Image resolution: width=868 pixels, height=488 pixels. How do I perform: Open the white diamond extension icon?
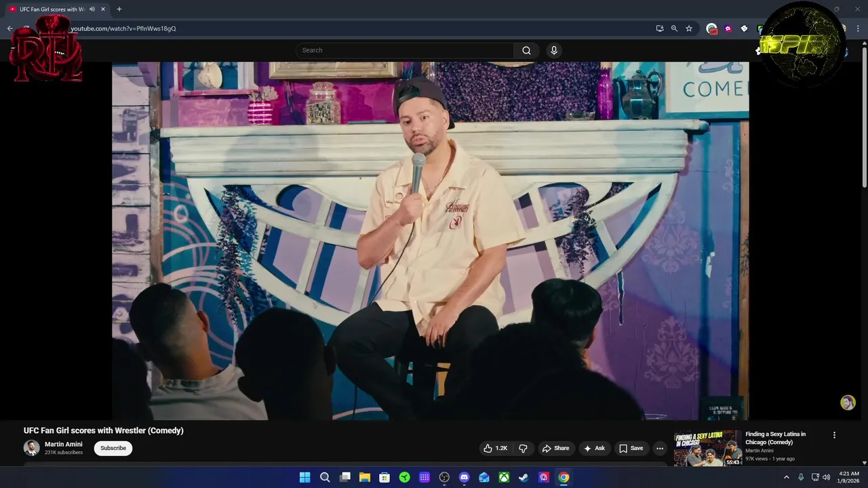[x=744, y=28]
